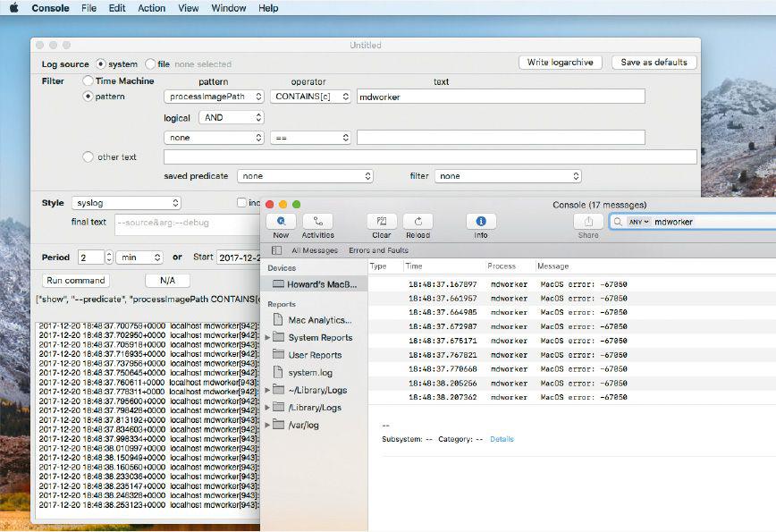
Task: Switch to the All Messages tab
Action: point(315,250)
